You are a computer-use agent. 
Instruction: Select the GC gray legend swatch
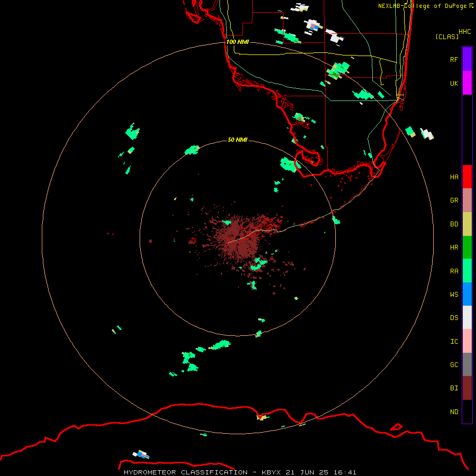point(467,364)
